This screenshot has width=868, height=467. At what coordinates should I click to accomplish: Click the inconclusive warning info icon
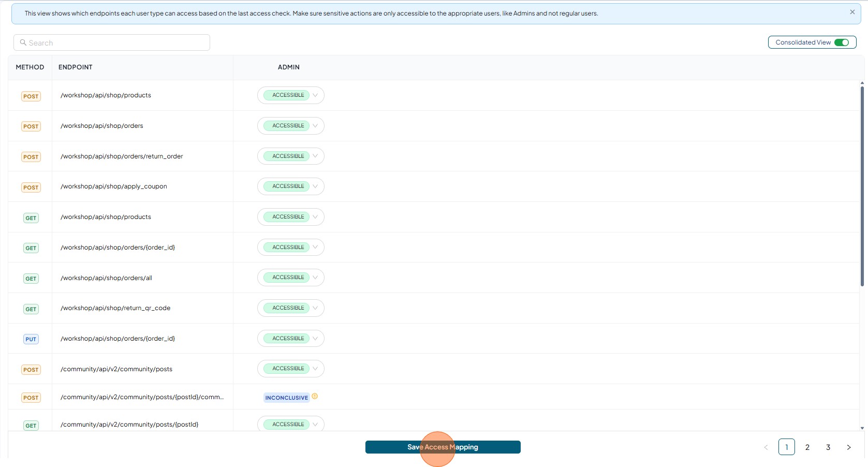(315, 397)
